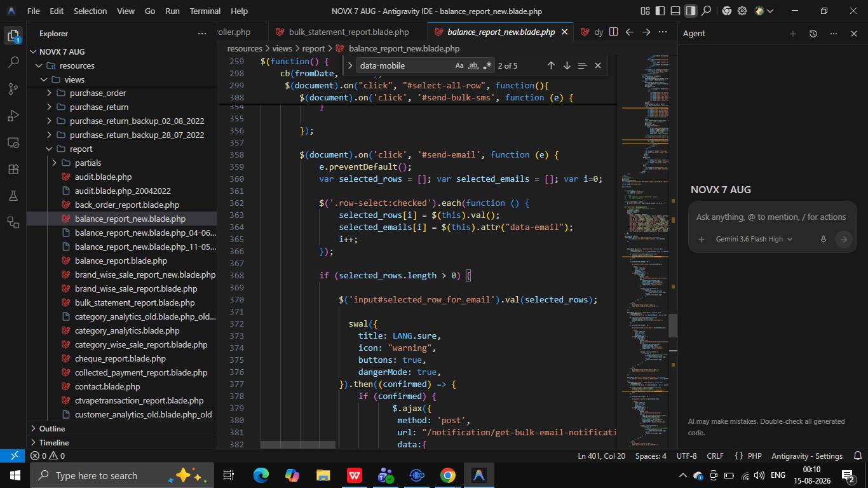
Task: Click the editor vertical scrollbar thumb
Action: (x=673, y=325)
